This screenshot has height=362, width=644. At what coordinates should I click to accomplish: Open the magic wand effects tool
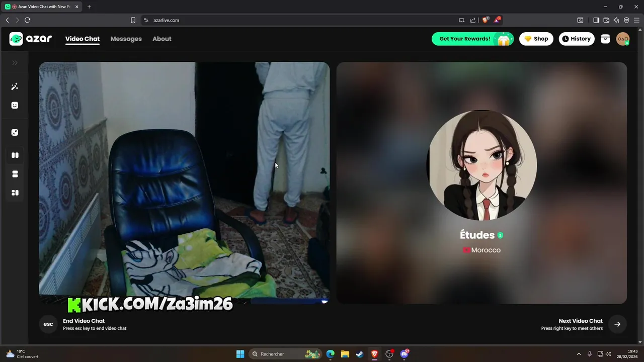click(x=15, y=87)
